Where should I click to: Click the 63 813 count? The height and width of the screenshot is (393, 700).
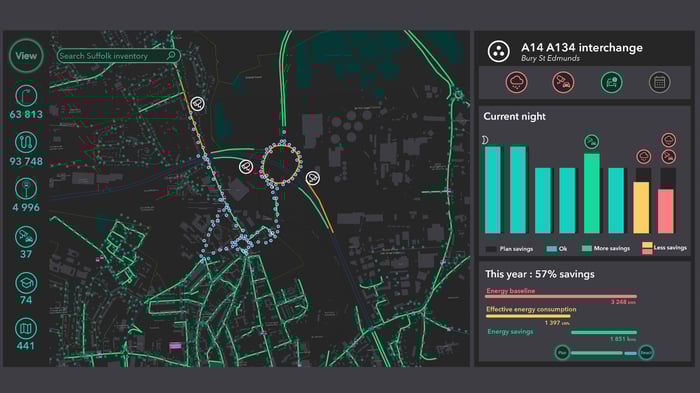click(26, 114)
